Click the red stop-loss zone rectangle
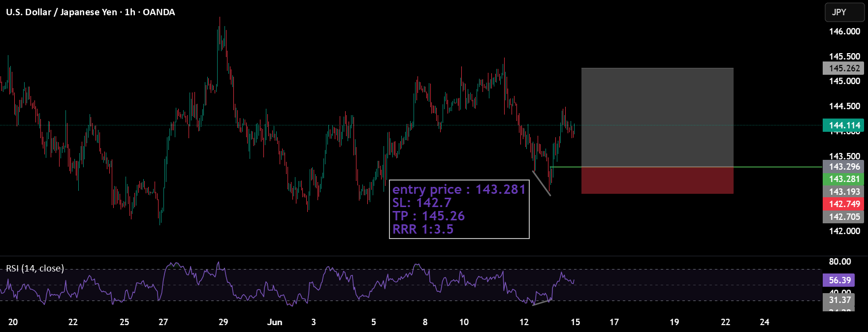 click(x=657, y=181)
